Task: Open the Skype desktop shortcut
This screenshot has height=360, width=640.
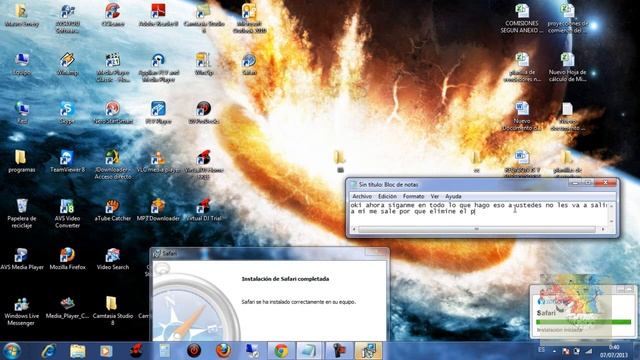Action: tap(67, 113)
